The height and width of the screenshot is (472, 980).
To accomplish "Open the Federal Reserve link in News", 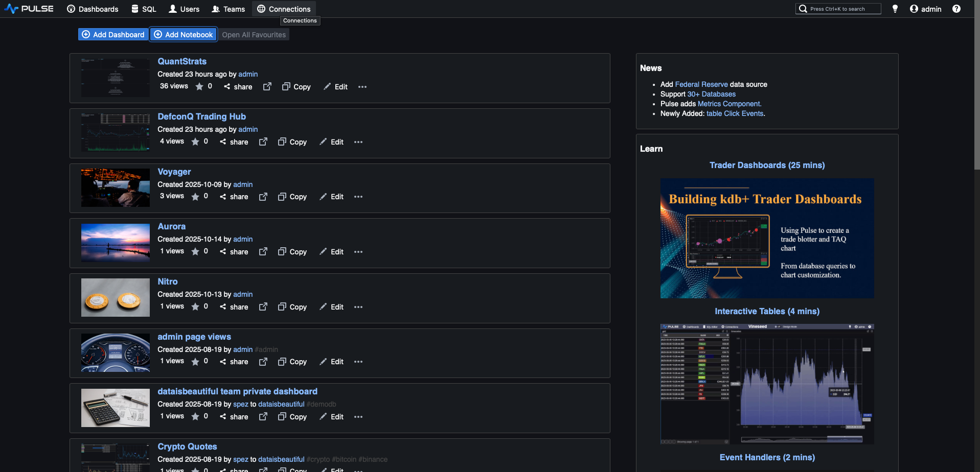I will (x=701, y=84).
